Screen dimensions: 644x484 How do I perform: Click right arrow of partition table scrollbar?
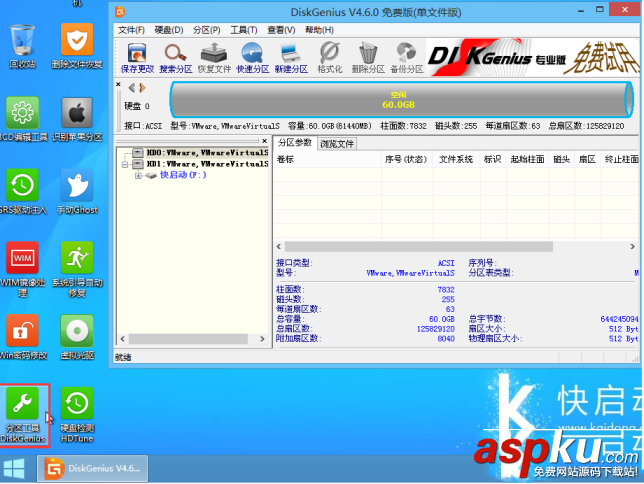(632, 247)
